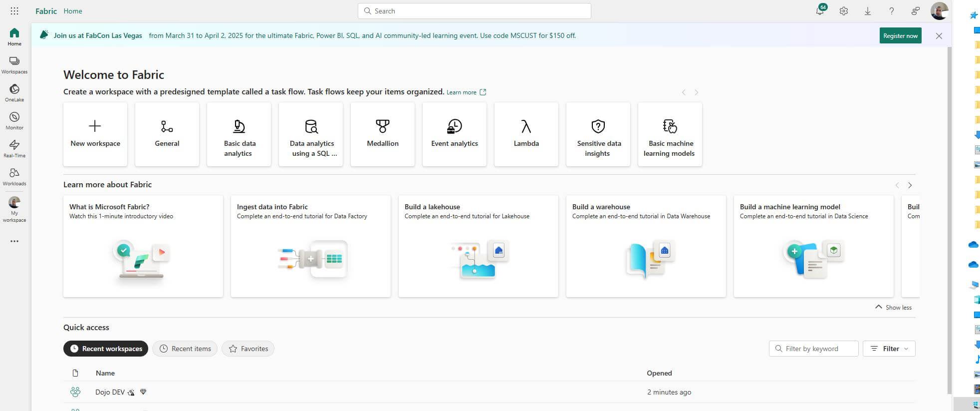
Task: Select Event analytics task flow card
Action: coord(455,134)
